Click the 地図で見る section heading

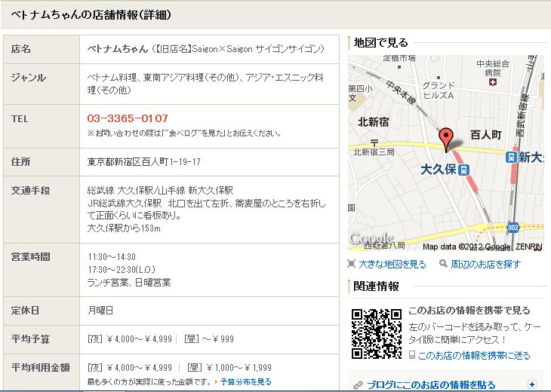click(381, 43)
